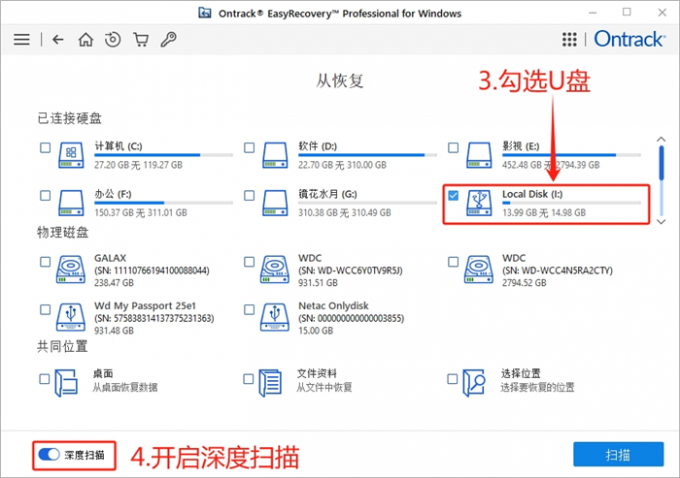Viewport: 680px width, 478px height.
Task: Click the SN: 000000000000003855 text
Action: [x=351, y=318]
